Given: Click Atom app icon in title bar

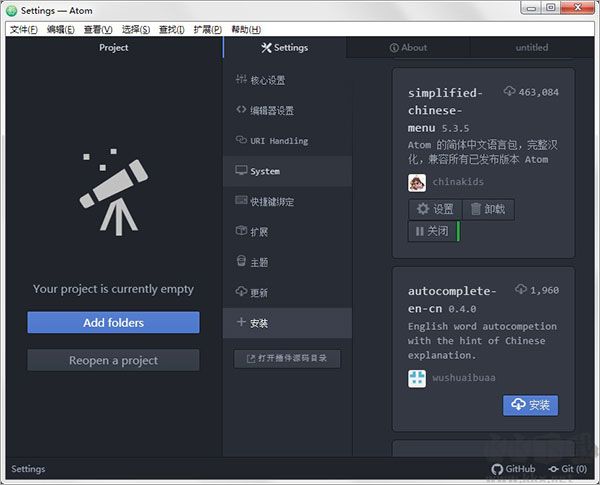Looking at the screenshot, I should click(12, 11).
